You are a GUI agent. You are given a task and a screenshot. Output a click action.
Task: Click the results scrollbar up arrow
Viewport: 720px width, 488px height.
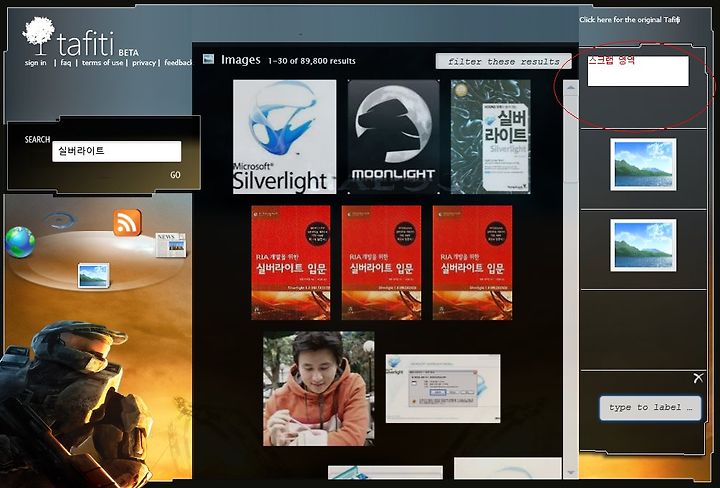coord(571,88)
